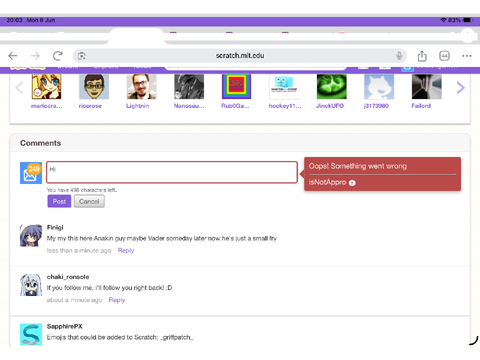Viewport: 480px width, 360px height.
Task: Open the Lightnin username link
Action: pos(137,106)
